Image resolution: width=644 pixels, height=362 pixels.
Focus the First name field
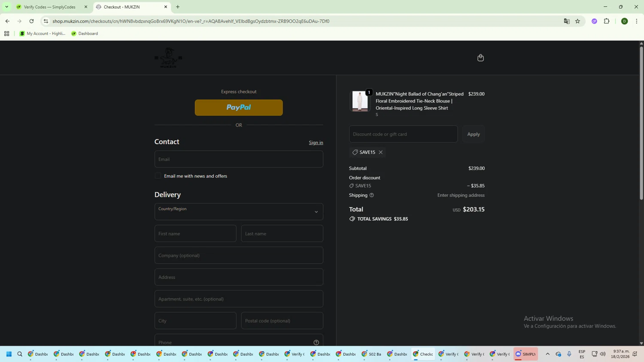(x=195, y=234)
